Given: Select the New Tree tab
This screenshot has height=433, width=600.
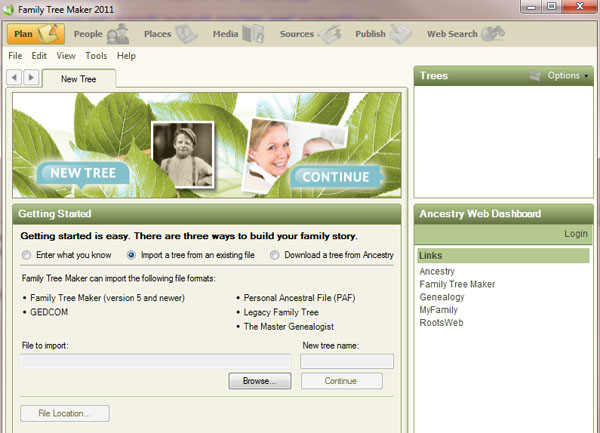Looking at the screenshot, I should [x=79, y=79].
